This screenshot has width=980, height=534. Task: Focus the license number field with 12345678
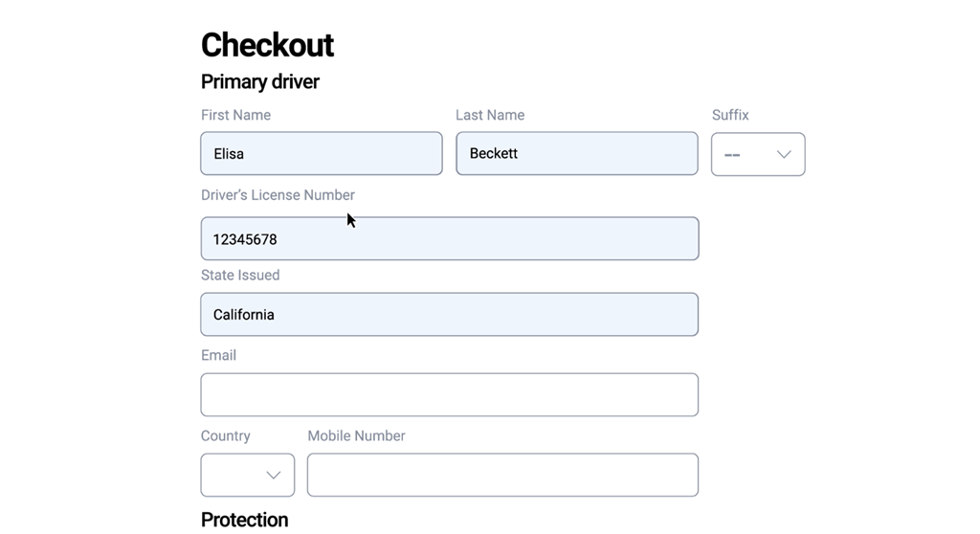tap(449, 238)
